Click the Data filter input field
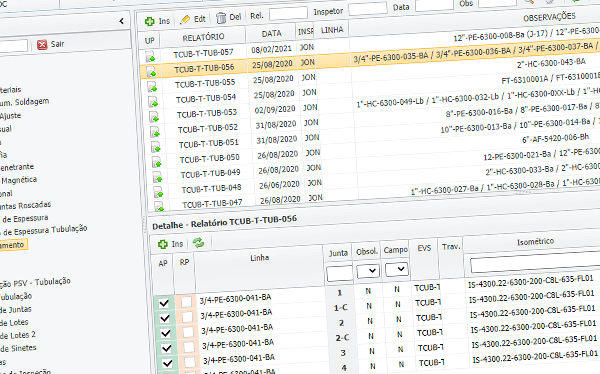 [x=434, y=5]
